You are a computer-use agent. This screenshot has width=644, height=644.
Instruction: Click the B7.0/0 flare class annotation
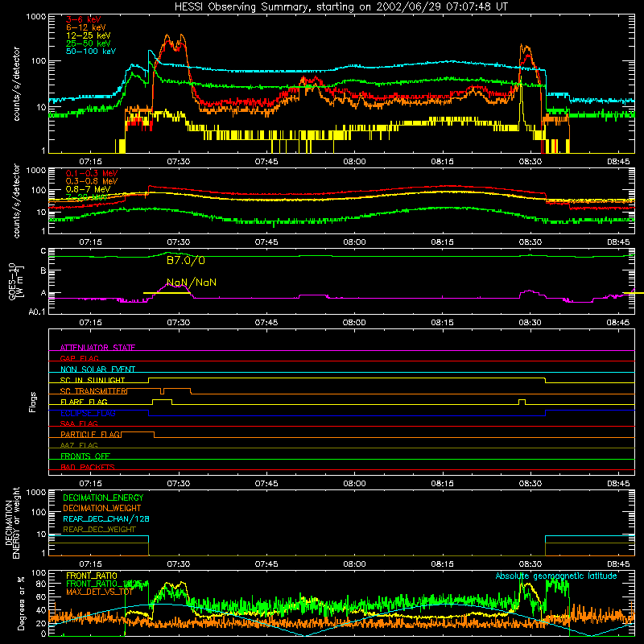[x=186, y=260]
